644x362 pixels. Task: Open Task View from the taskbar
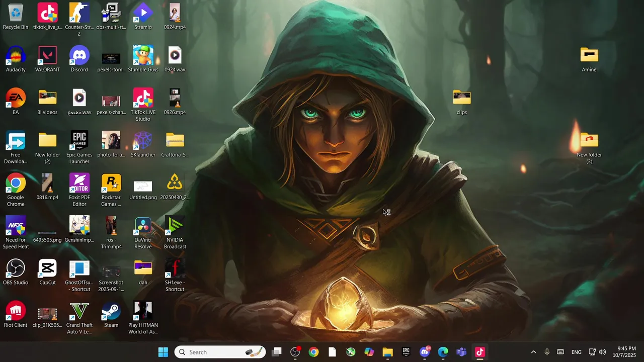click(x=277, y=352)
